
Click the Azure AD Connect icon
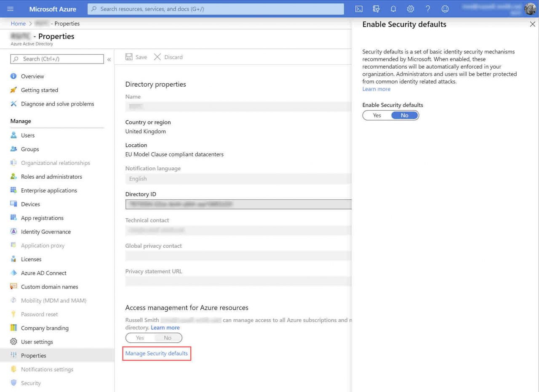tap(13, 273)
